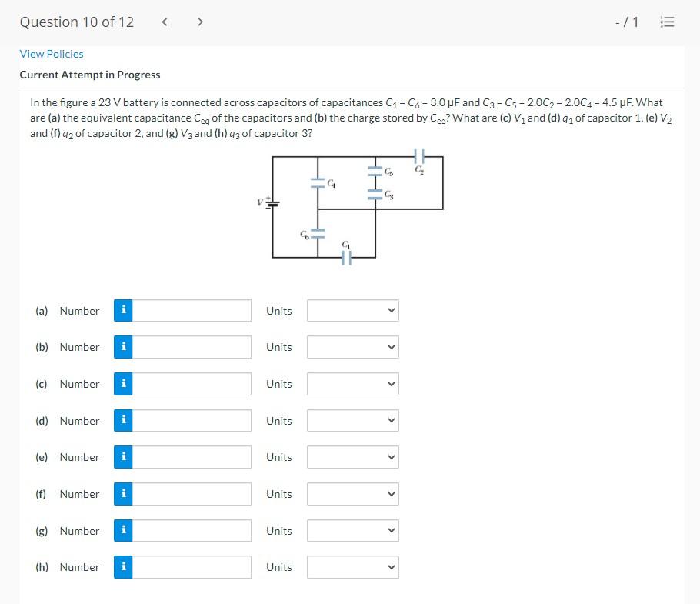Viewport: 700px width, 604px height.
Task: Open the Units dropdown for part (b)
Action: pos(352,347)
